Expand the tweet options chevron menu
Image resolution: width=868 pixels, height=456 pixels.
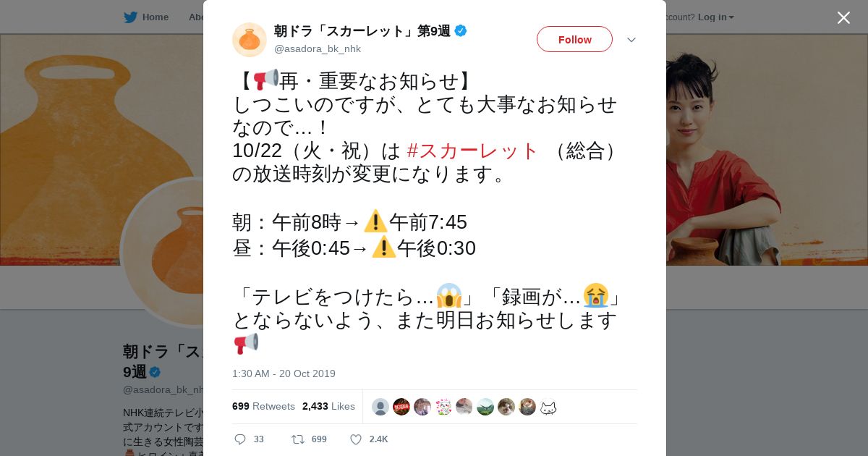click(x=631, y=40)
